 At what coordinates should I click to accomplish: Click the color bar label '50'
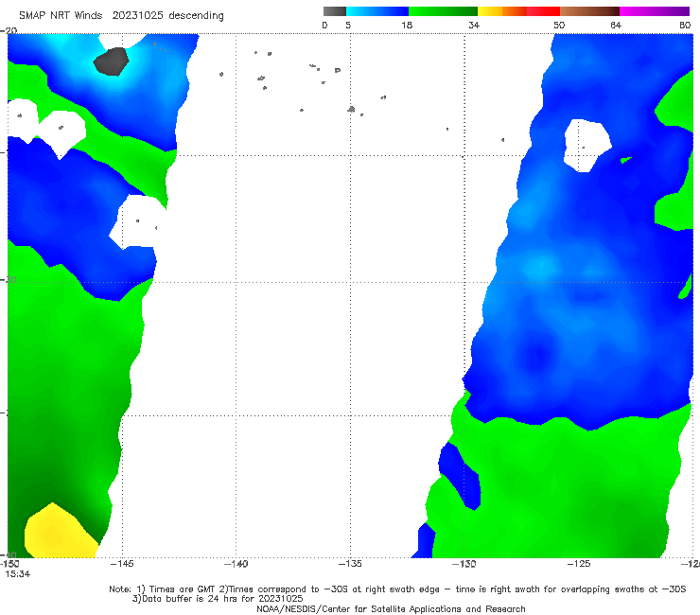pos(559,26)
